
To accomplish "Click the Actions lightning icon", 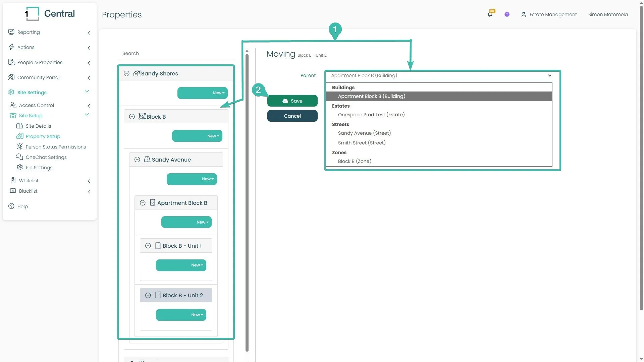I will coord(11,47).
